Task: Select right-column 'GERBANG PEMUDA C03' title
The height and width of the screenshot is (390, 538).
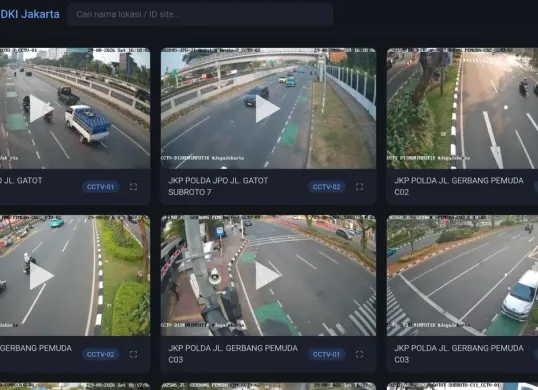Action: [459, 354]
